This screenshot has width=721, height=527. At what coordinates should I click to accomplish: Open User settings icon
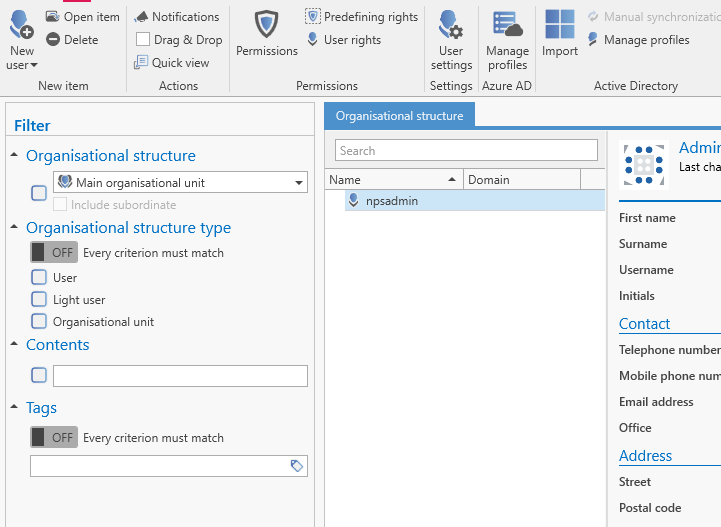(451, 24)
